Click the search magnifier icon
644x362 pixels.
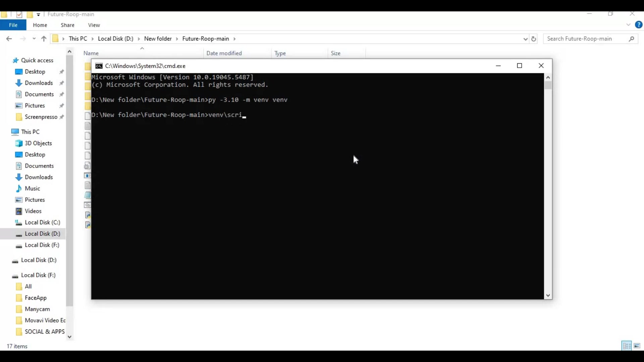coord(632,39)
